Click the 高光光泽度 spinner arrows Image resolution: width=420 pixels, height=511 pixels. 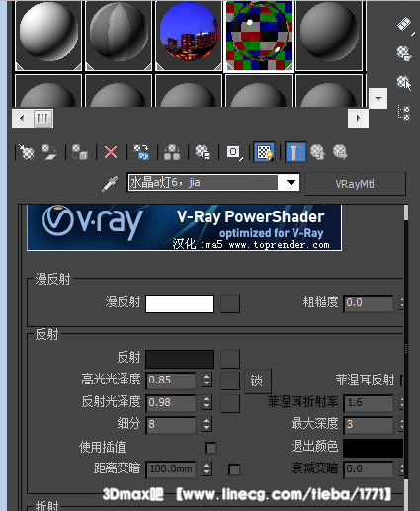pos(207,380)
